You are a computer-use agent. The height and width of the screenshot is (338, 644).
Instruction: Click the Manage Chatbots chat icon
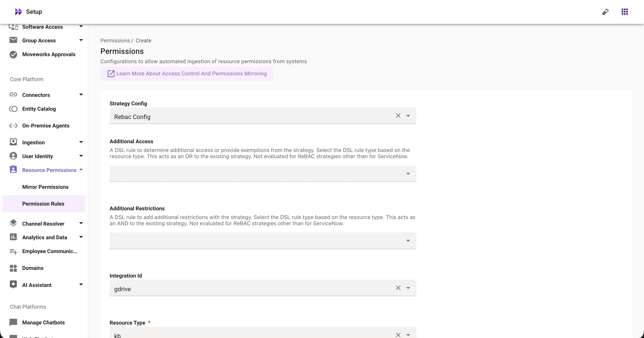click(x=13, y=322)
